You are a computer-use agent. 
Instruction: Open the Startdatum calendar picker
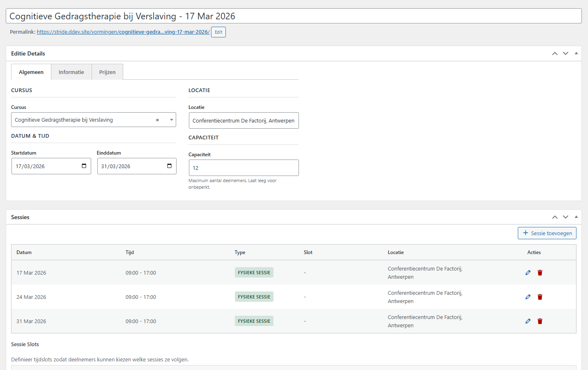(84, 166)
